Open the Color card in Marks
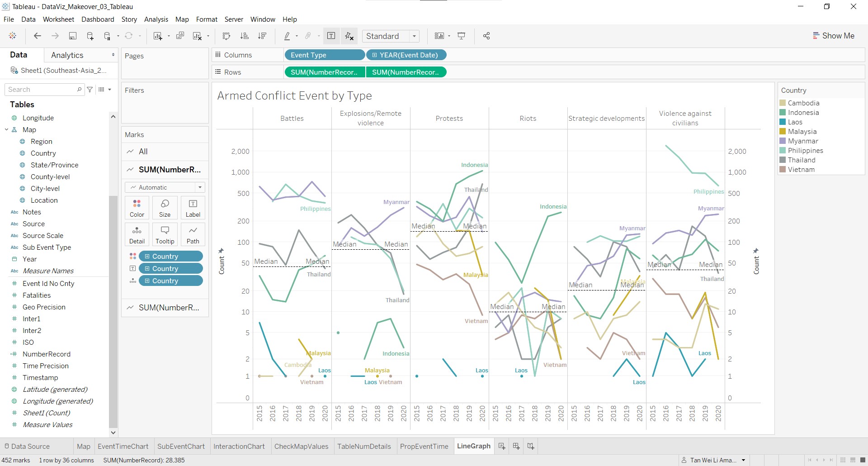868x466 pixels. tap(137, 208)
